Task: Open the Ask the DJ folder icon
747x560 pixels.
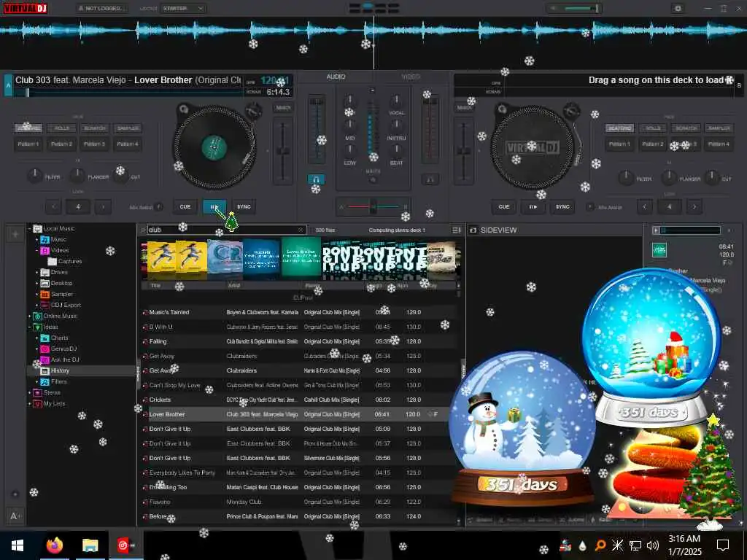Action: (44, 360)
